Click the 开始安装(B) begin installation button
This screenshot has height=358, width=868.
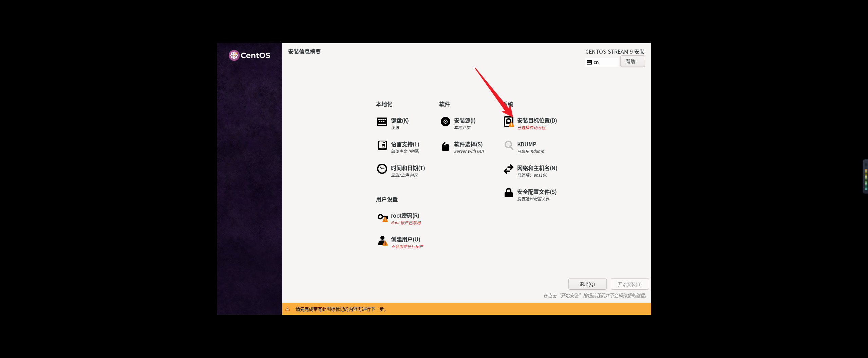click(630, 284)
